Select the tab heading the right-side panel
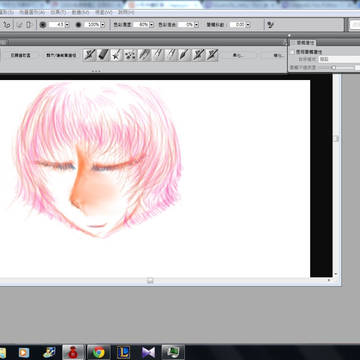360x360 pixels. (x=303, y=43)
